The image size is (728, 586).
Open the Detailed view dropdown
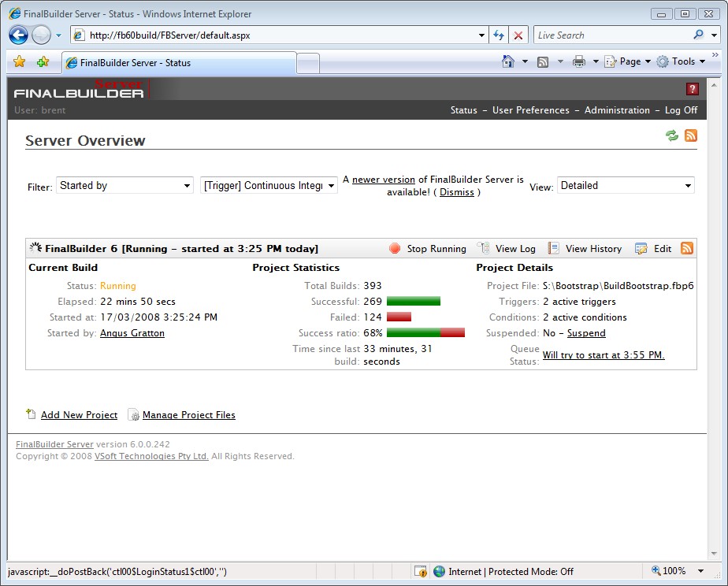[626, 186]
